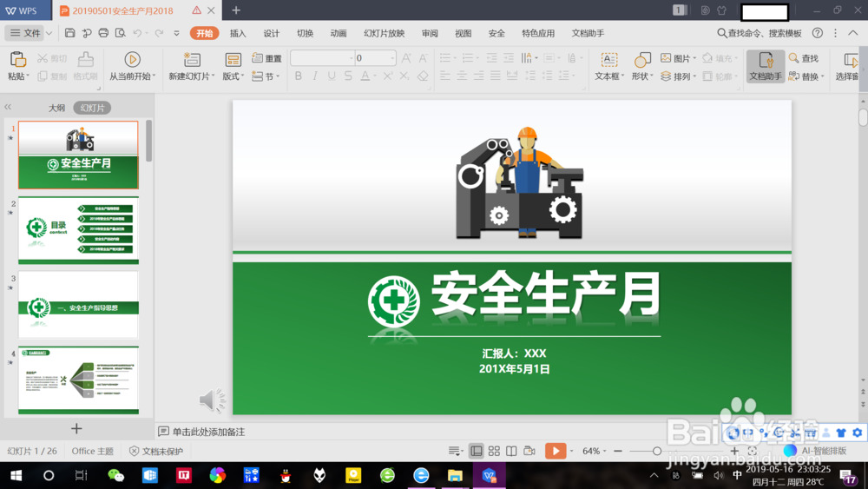Click the orange play slideshow button
The width and height of the screenshot is (868, 489).
click(556, 451)
